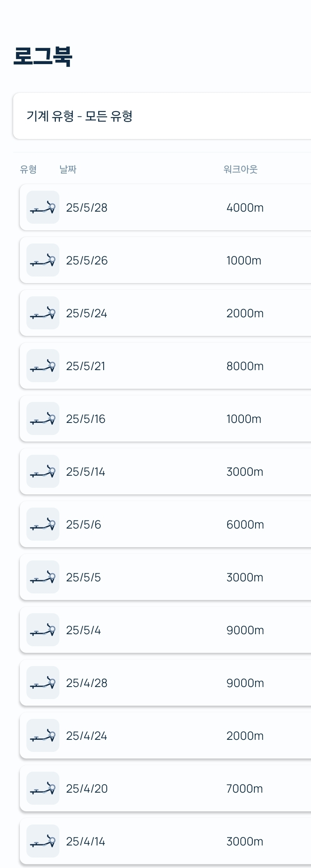Image resolution: width=311 pixels, height=868 pixels.
Task: Click the rower icon for 25/5/21
Action: click(43, 366)
